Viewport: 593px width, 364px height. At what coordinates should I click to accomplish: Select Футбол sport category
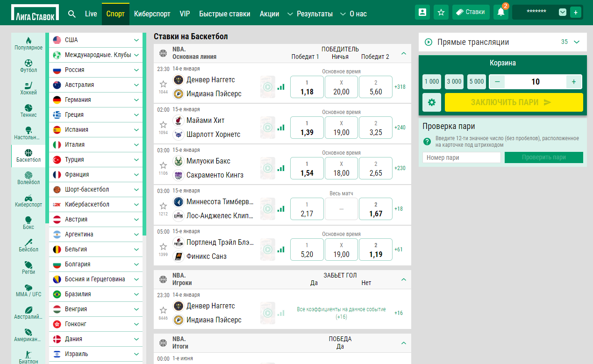click(29, 66)
